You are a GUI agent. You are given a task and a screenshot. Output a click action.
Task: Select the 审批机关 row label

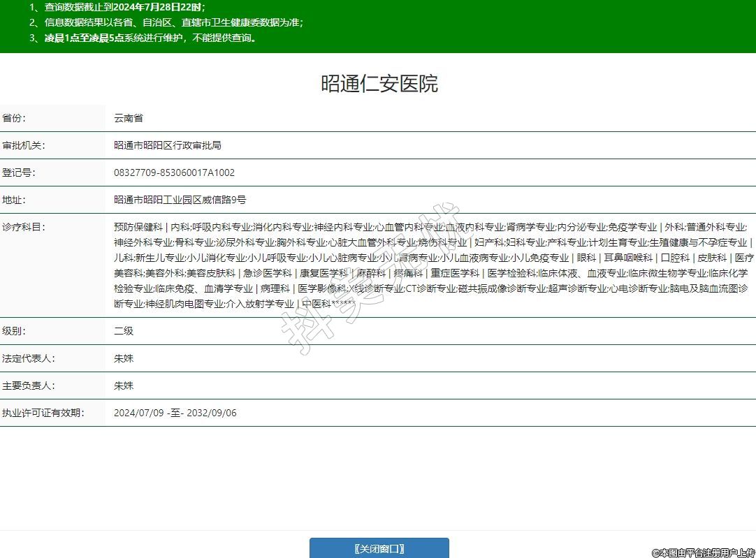coord(23,145)
